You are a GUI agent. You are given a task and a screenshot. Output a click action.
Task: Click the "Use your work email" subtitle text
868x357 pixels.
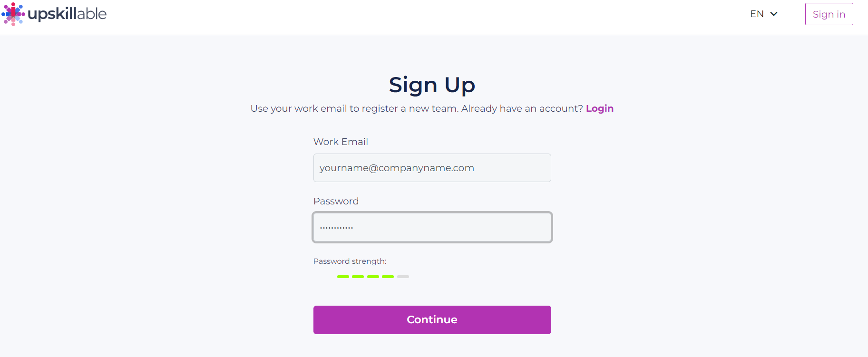click(x=354, y=108)
